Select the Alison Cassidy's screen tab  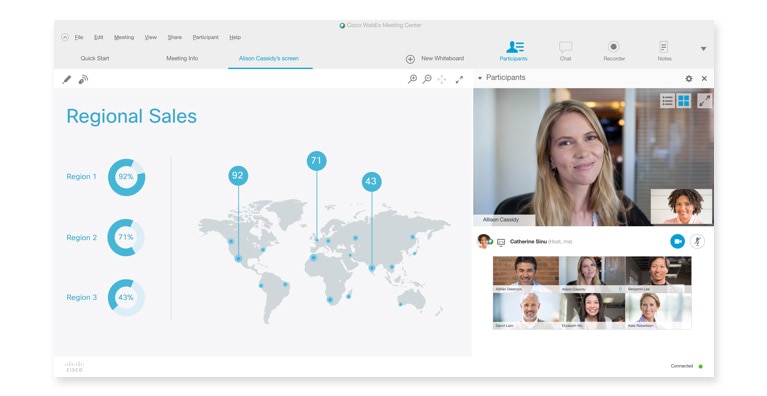pyautogui.click(x=269, y=58)
